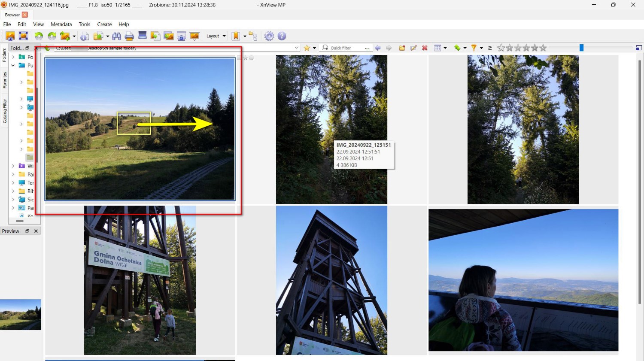Open the address path dropdown arrow
This screenshot has width=644, height=361.
click(x=297, y=48)
